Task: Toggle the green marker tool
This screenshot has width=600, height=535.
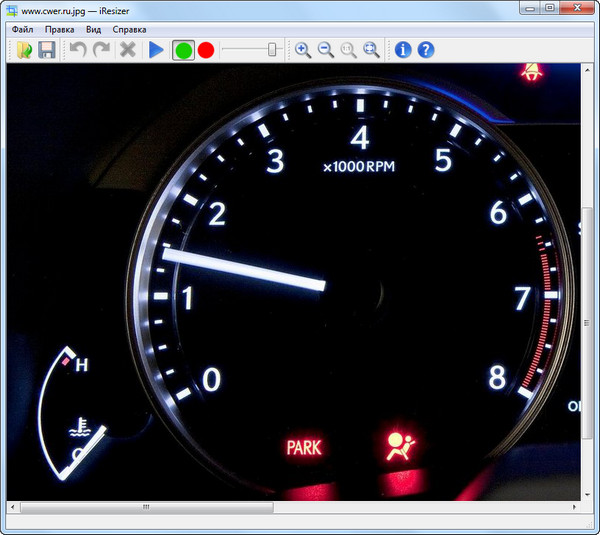Action: (x=183, y=50)
